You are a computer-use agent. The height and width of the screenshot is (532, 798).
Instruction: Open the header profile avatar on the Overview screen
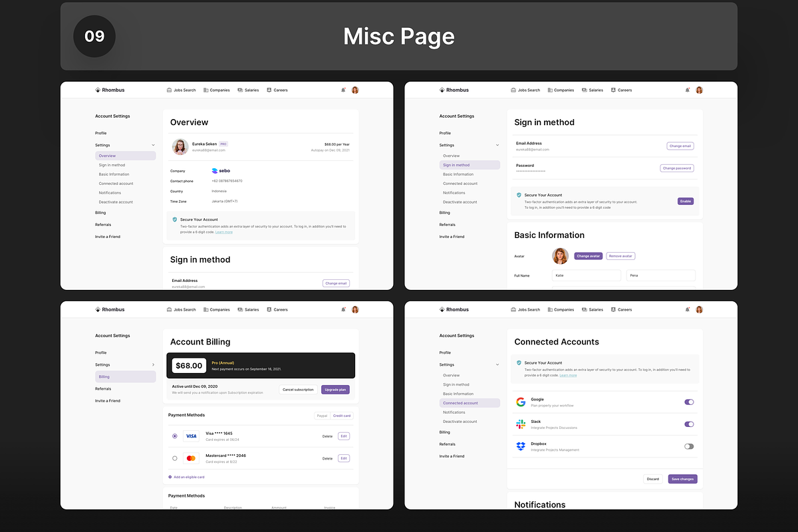coord(355,90)
